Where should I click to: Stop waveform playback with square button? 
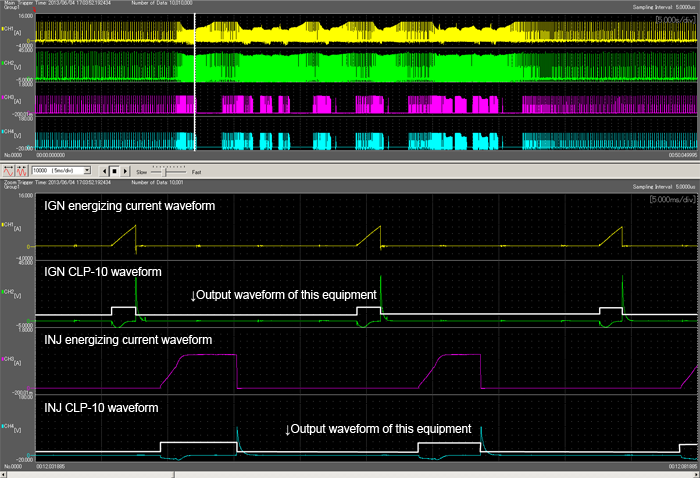tap(114, 171)
